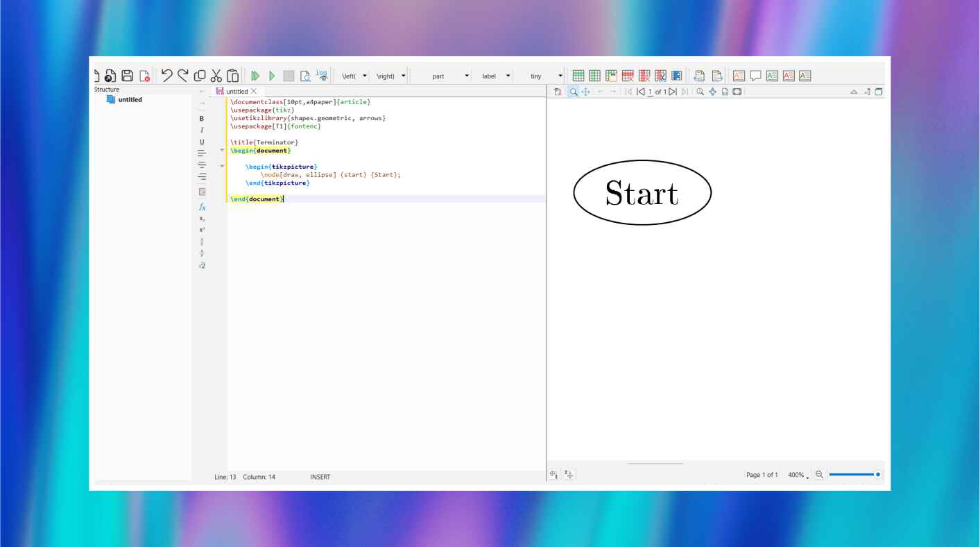Click the table icon with highlighted header

point(611,76)
